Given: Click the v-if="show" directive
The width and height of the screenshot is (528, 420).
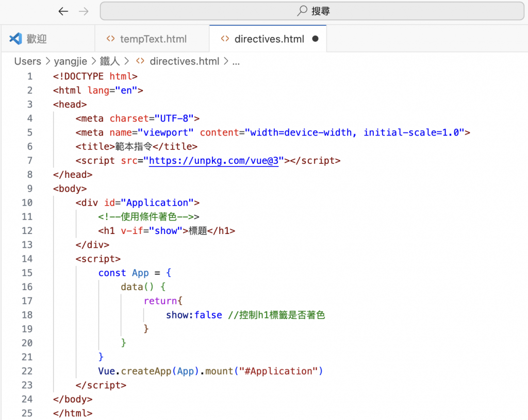Looking at the screenshot, I should pyautogui.click(x=152, y=231).
